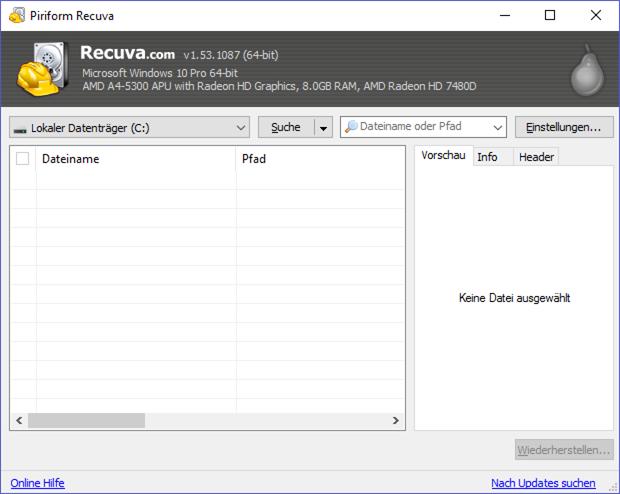Click the magnifier icon in search field
This screenshot has height=494, width=620.
351,127
